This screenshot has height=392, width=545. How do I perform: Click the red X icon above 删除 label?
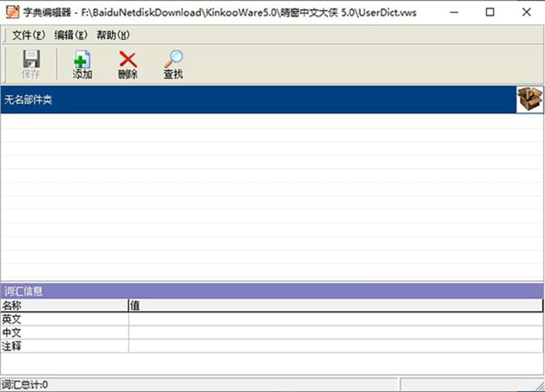coord(127,59)
